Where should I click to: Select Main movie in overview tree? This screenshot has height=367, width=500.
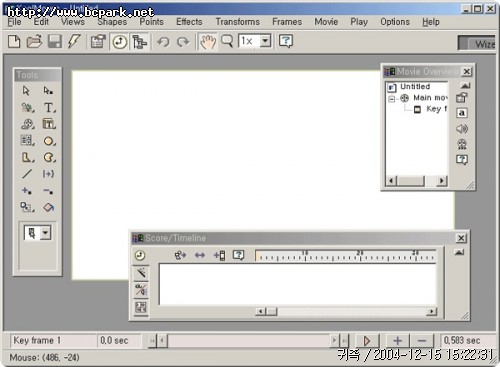430,98
